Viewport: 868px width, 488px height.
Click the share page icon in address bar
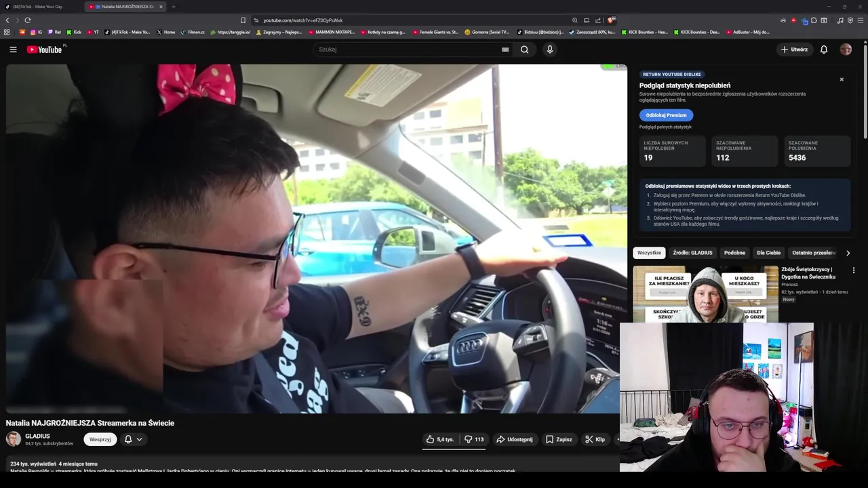coord(598,20)
